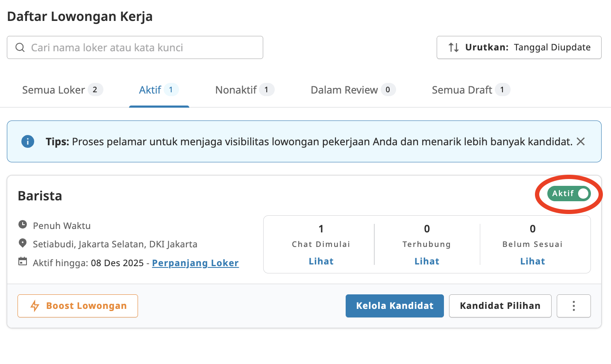This screenshot has width=611, height=364.
Task: Click the Kelola Kandidat button
Action: (x=394, y=305)
